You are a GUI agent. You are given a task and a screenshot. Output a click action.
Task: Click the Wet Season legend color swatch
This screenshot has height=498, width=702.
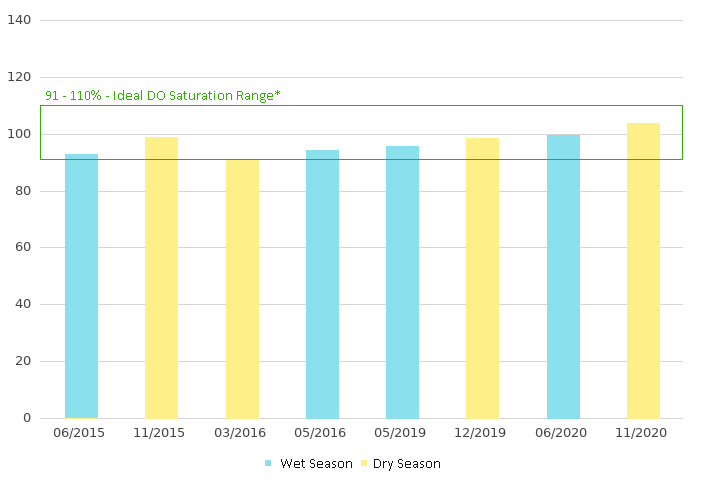click(x=268, y=464)
